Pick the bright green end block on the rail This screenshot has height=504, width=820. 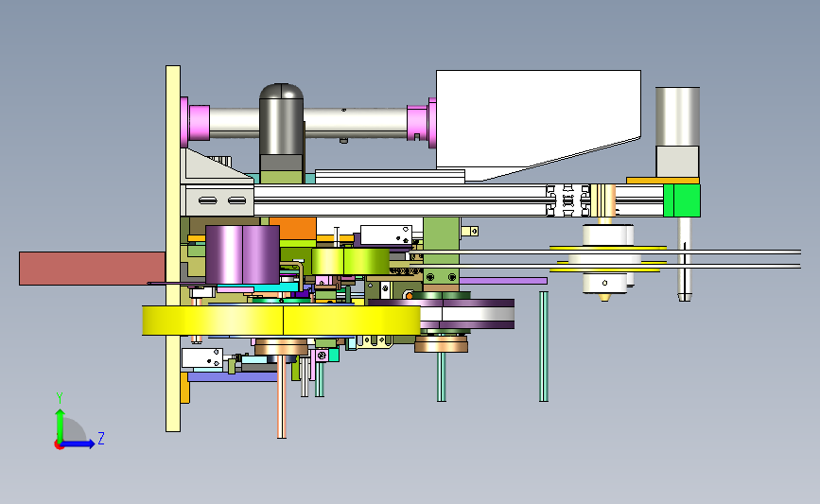[x=682, y=200]
